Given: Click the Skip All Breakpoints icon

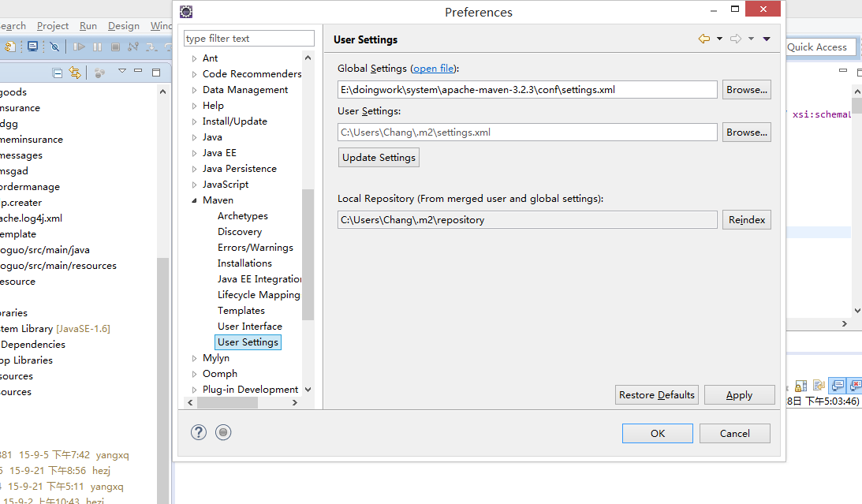Looking at the screenshot, I should click(54, 47).
